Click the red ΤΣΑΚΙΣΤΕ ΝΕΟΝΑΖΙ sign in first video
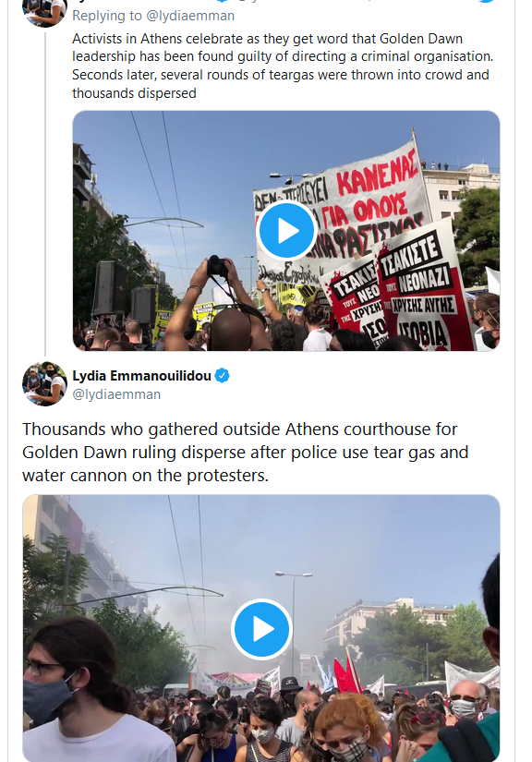 pyautogui.click(x=420, y=286)
